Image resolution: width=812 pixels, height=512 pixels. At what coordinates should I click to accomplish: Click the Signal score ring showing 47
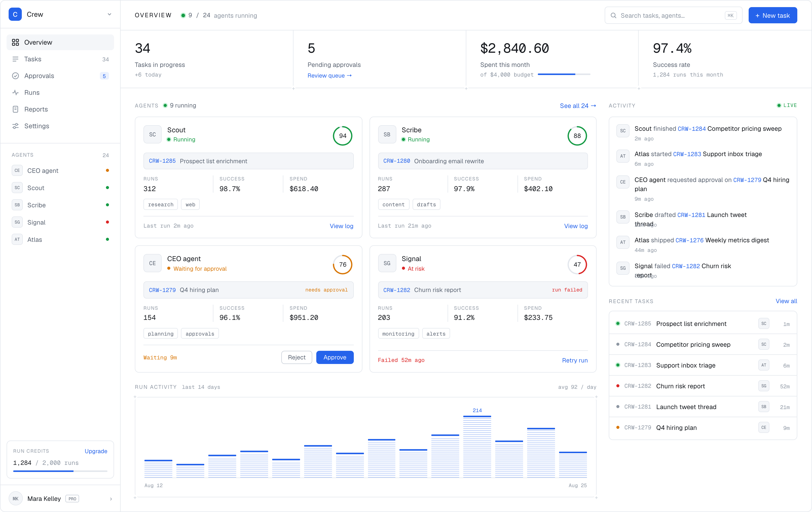(577, 264)
